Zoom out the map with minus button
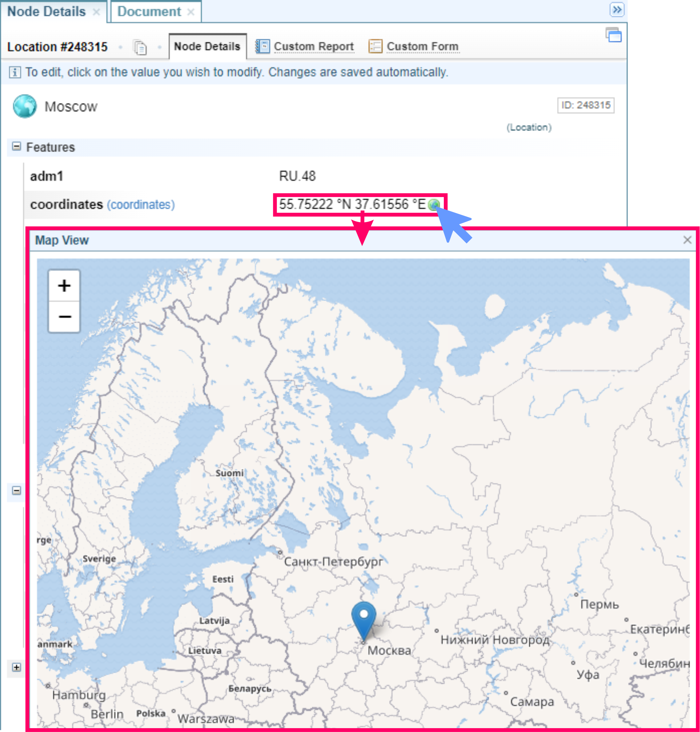This screenshot has height=732, width=700. click(x=64, y=317)
